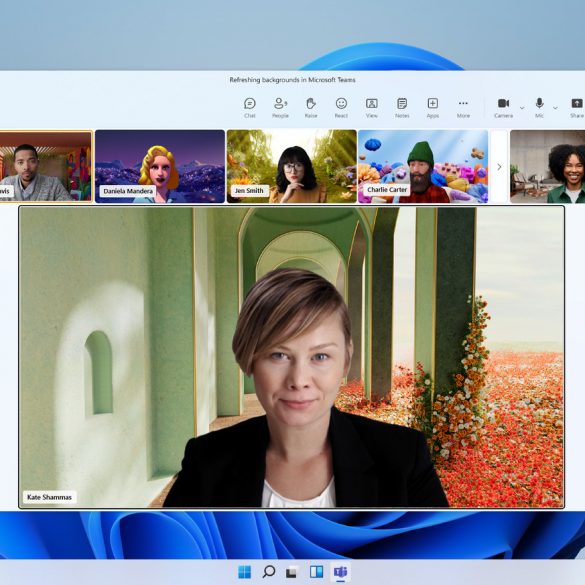Click the Share screen button
The height and width of the screenshot is (585, 585).
point(577,108)
